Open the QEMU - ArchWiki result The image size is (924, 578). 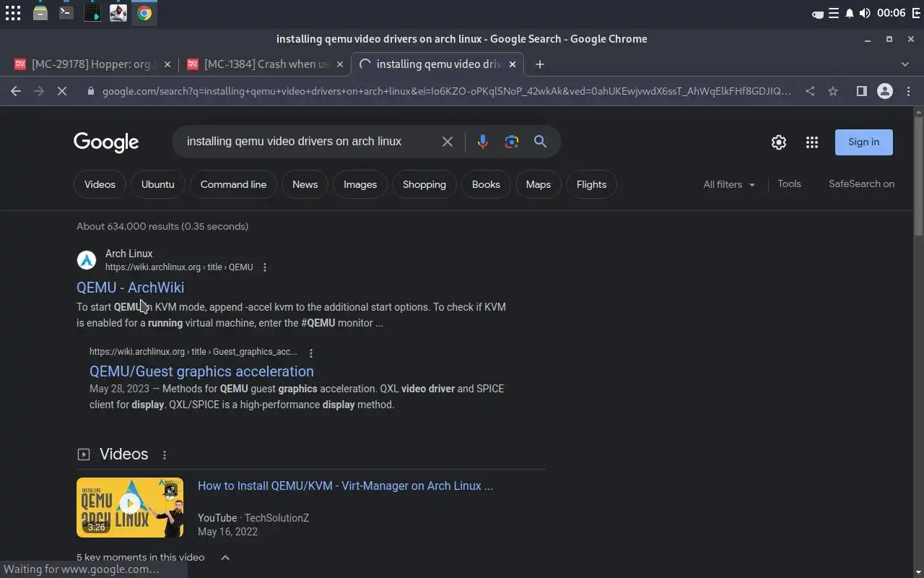pos(130,288)
